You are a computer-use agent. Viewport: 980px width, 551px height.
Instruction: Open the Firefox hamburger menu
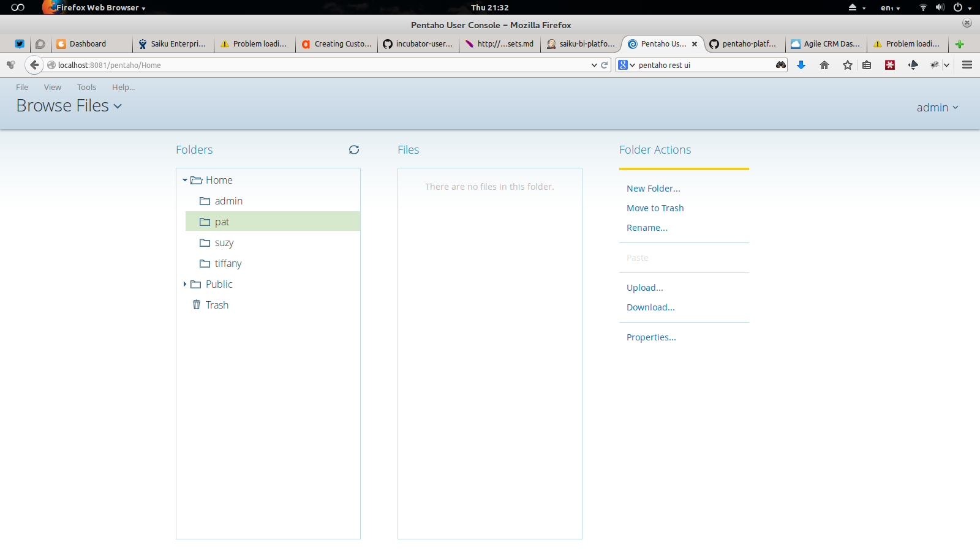[967, 65]
